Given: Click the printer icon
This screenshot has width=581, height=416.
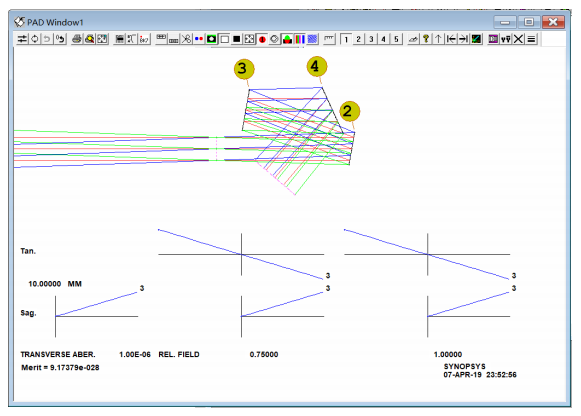Looking at the screenshot, I should [77, 39].
